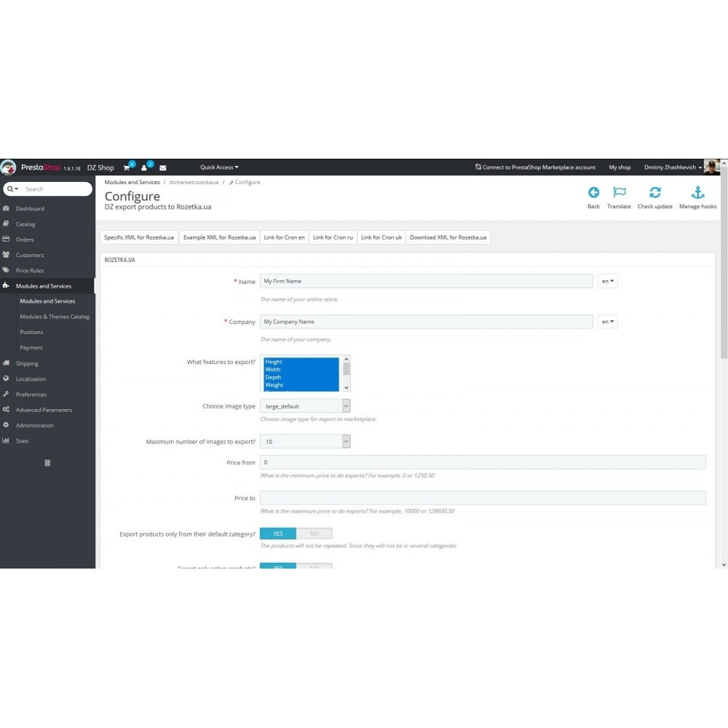Open Download XML for Rozetka.ua tab
The width and height of the screenshot is (728, 728).
pos(448,237)
